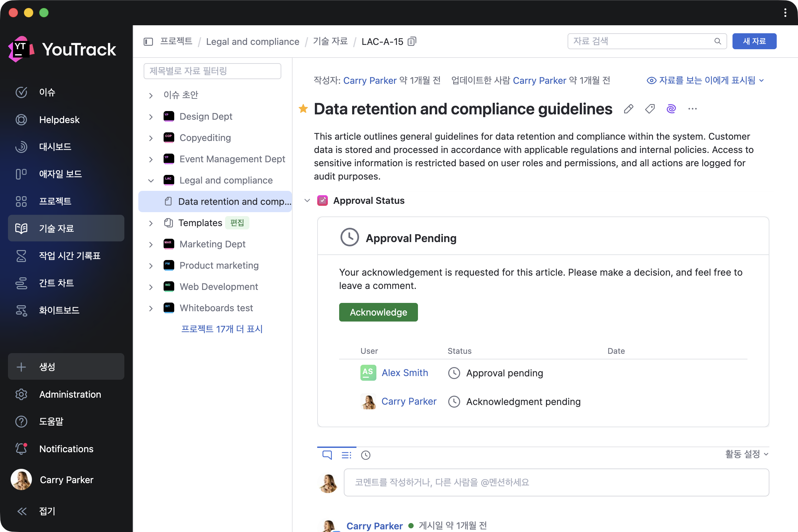The image size is (798, 532).
Task: Click 프로젝트 17개 더 표시 link
Action: 222,329
